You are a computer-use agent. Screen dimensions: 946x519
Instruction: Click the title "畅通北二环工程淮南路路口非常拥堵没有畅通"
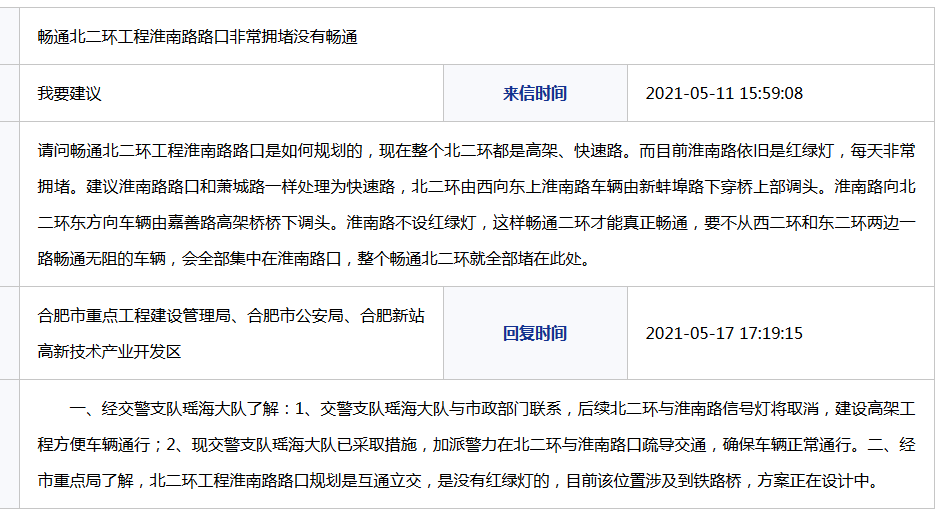(197, 37)
